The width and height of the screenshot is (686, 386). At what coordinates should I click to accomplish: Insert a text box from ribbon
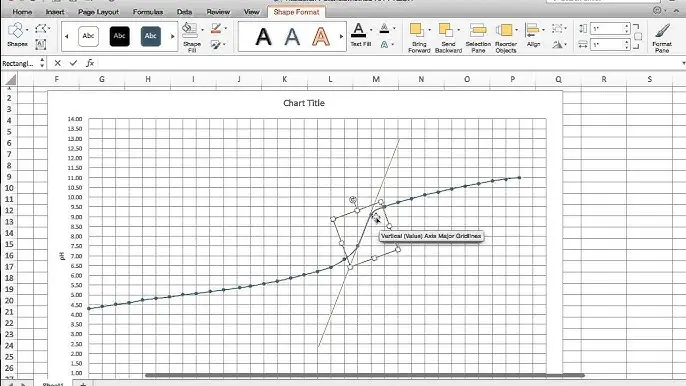(40, 44)
